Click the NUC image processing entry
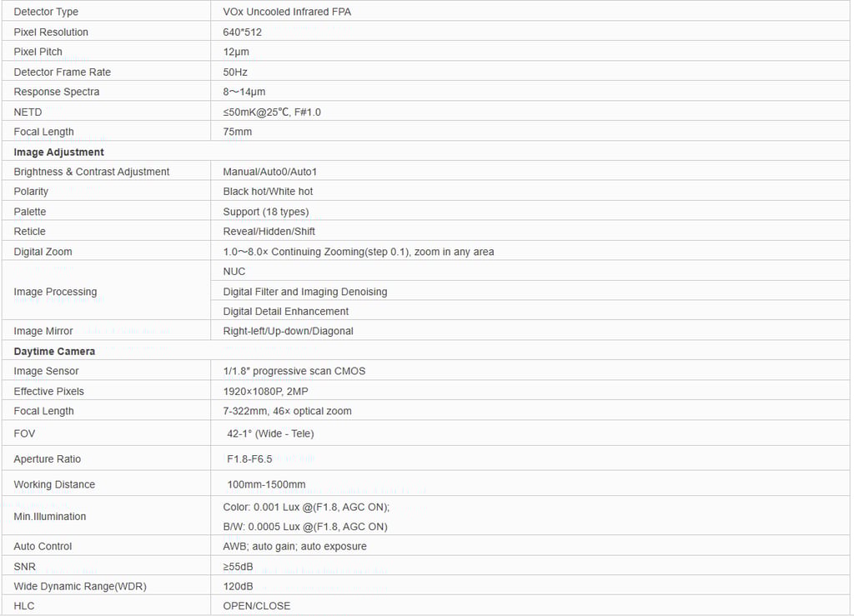Screen dimensions: 854x616 pyautogui.click(x=234, y=271)
